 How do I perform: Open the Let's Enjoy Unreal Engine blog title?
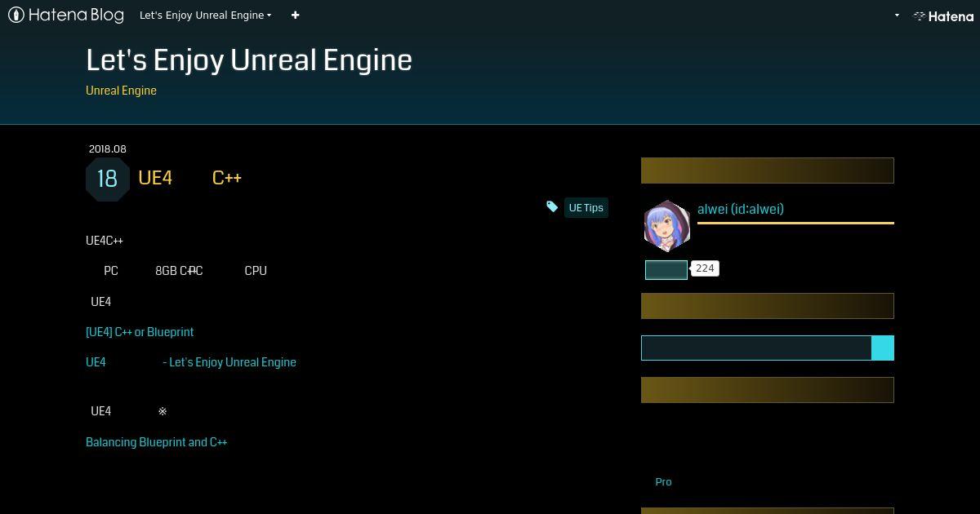[249, 60]
